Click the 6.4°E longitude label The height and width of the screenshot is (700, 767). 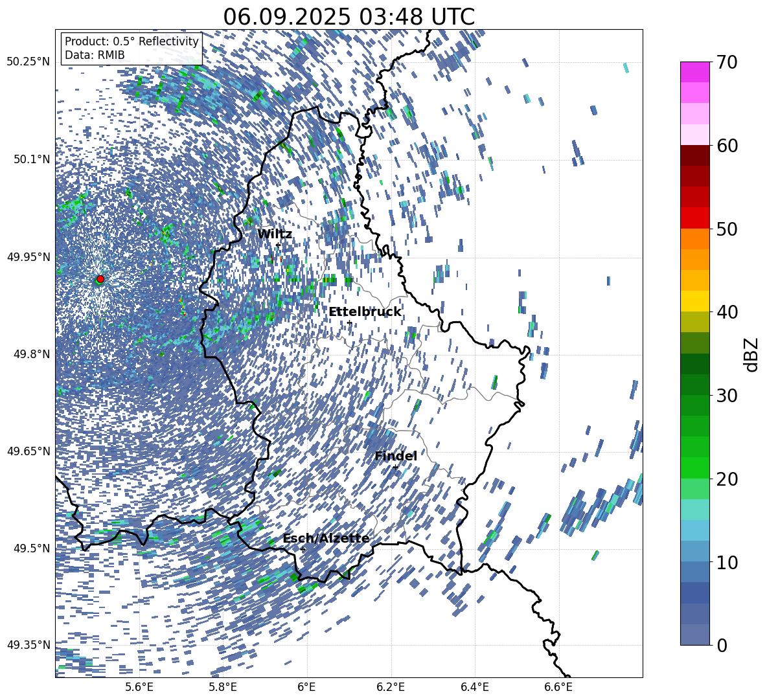(474, 687)
